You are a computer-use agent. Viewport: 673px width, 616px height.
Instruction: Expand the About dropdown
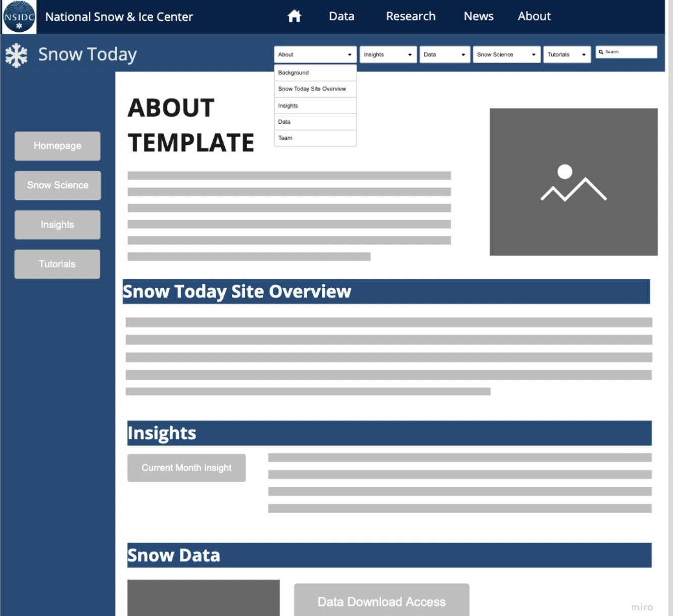click(x=314, y=55)
